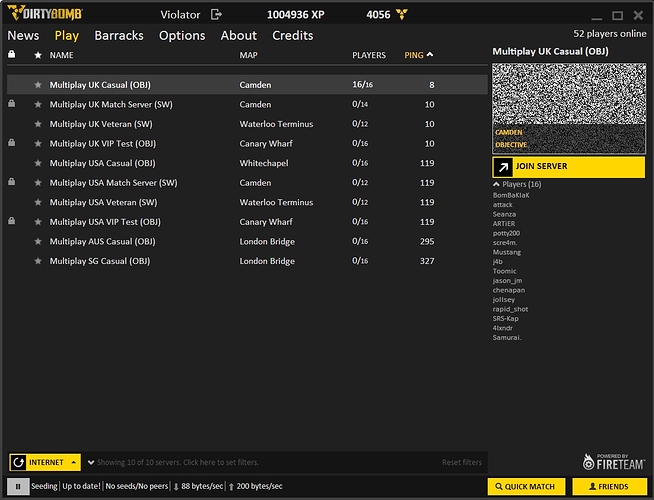Click the favorites star column header
654x500 pixels.
[x=38, y=55]
